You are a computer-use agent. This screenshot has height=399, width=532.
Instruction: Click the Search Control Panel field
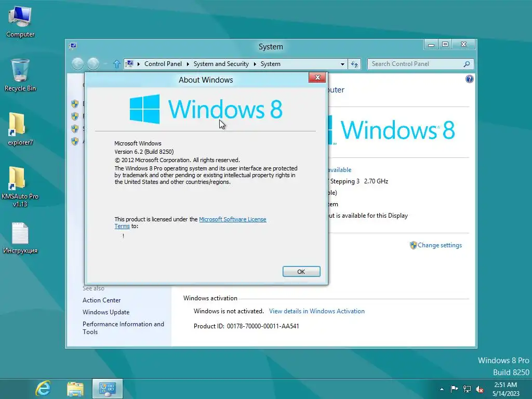(415, 64)
